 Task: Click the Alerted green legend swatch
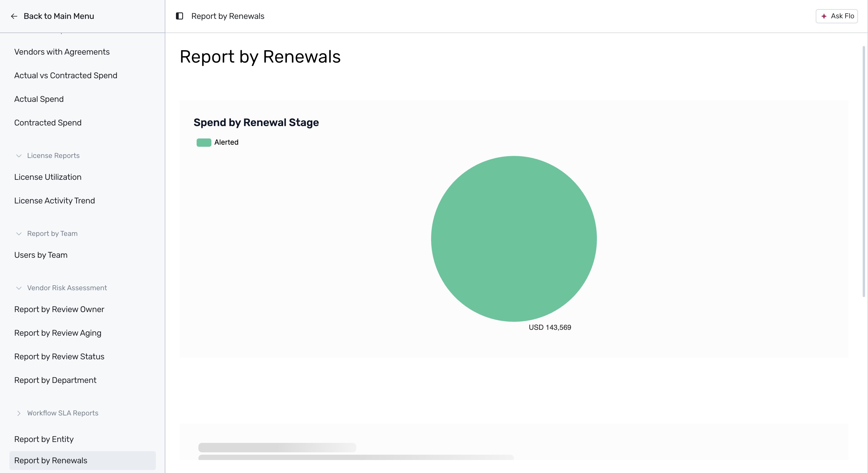[204, 142]
